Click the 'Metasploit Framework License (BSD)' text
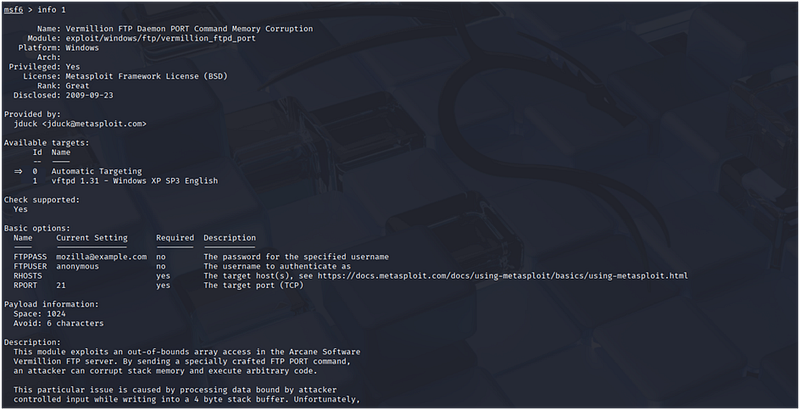800x410 pixels. tap(146, 76)
